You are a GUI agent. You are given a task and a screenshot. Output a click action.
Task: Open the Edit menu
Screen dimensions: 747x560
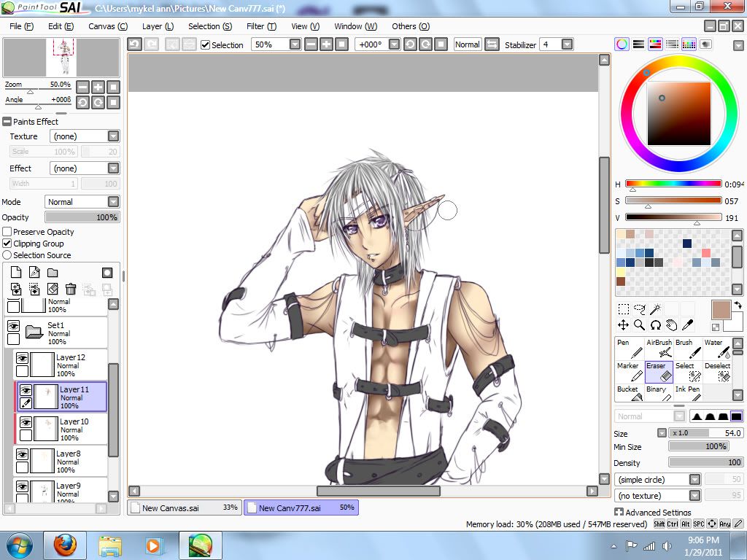click(x=61, y=26)
